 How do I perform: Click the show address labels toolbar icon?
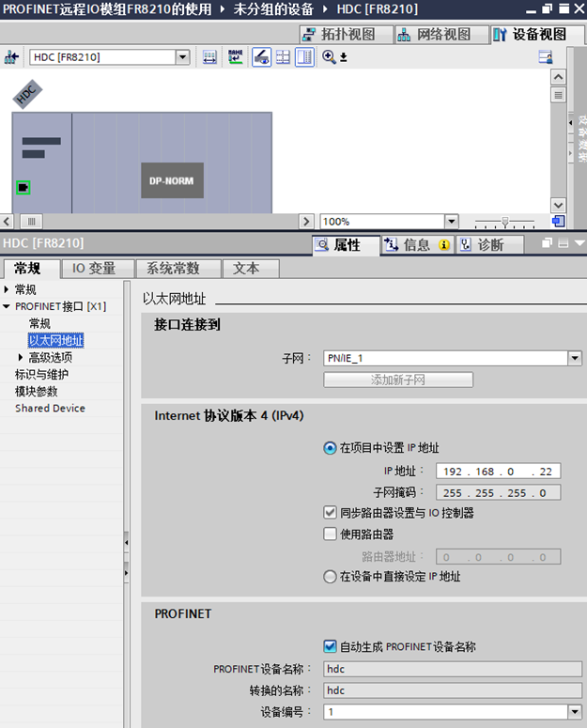point(209,57)
